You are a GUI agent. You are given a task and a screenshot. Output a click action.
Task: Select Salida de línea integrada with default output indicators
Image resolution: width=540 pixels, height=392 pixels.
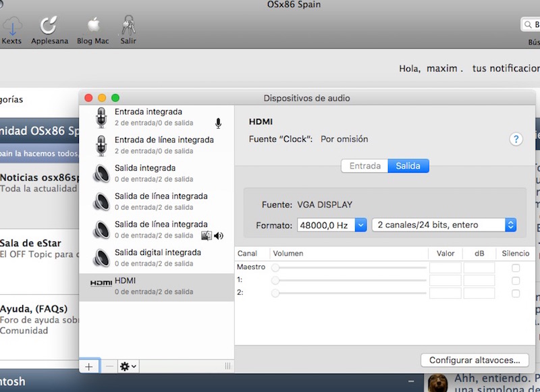[157, 229]
